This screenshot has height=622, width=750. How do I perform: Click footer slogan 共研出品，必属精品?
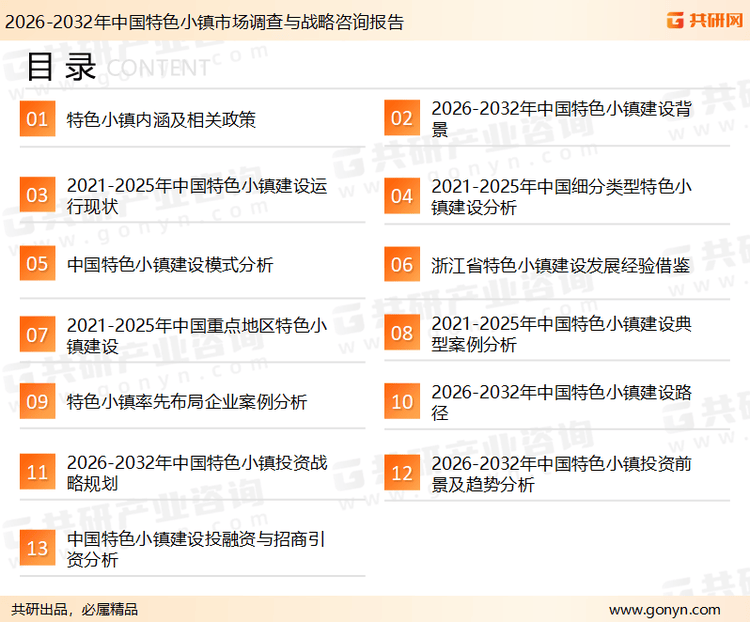coord(75,609)
